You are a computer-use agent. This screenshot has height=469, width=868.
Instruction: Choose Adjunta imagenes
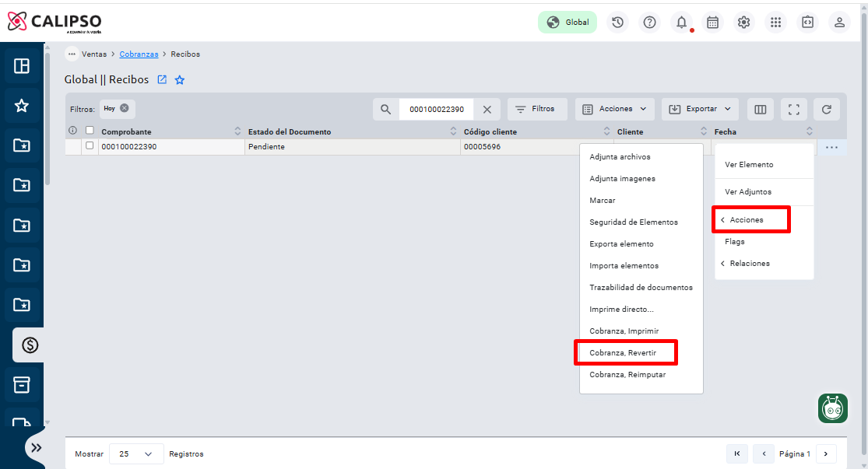point(641,179)
